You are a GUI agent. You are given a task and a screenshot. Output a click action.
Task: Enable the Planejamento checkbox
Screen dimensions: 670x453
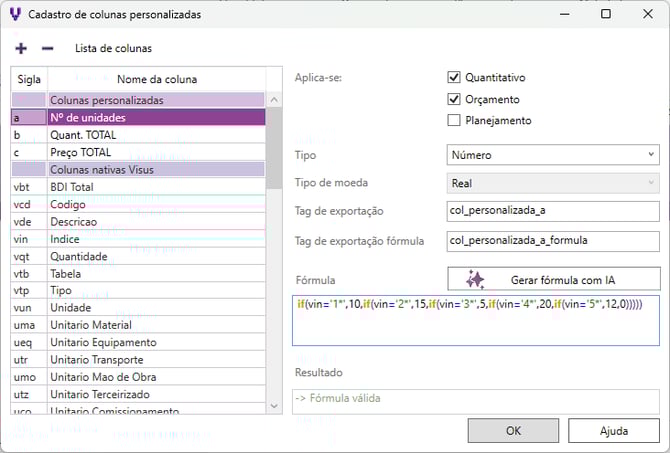click(454, 121)
